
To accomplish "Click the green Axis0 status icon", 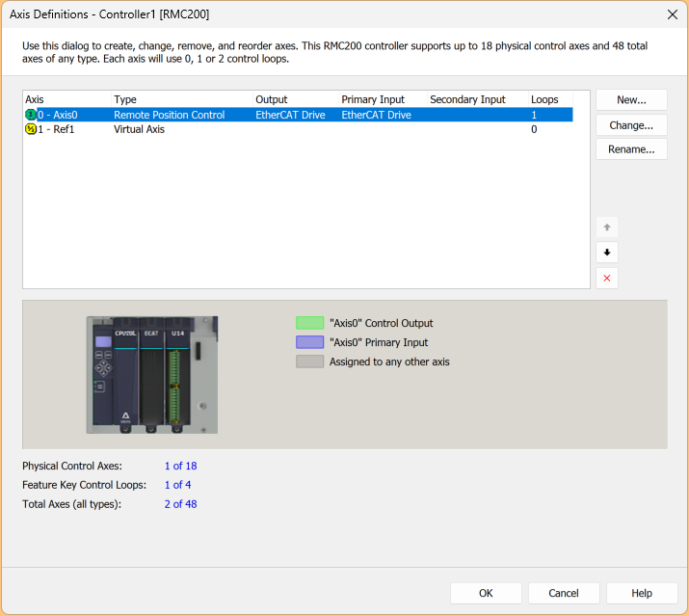I will 30,115.
